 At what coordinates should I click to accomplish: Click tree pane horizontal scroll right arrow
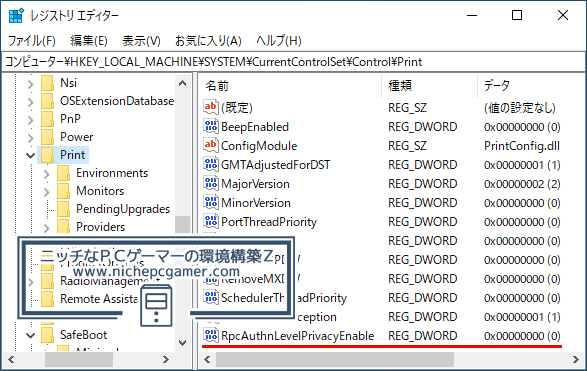click(x=165, y=359)
